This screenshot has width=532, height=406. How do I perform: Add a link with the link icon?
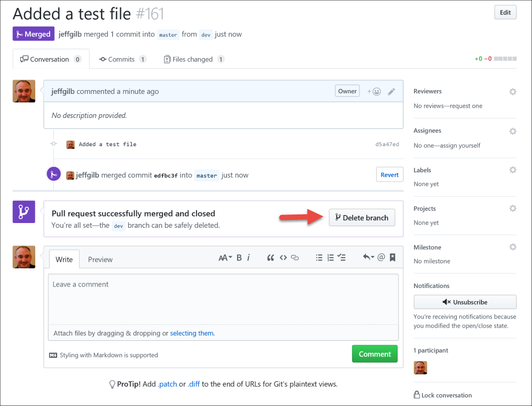click(295, 258)
